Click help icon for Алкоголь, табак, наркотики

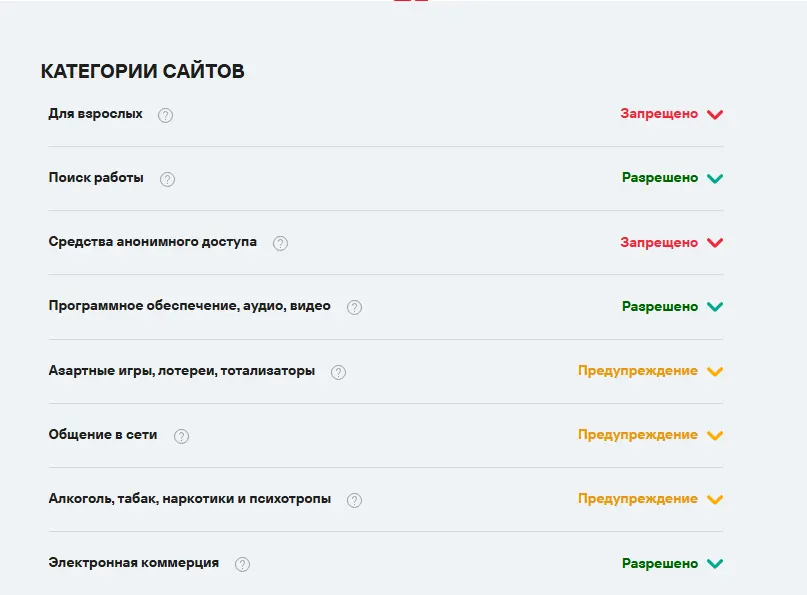[355, 500]
